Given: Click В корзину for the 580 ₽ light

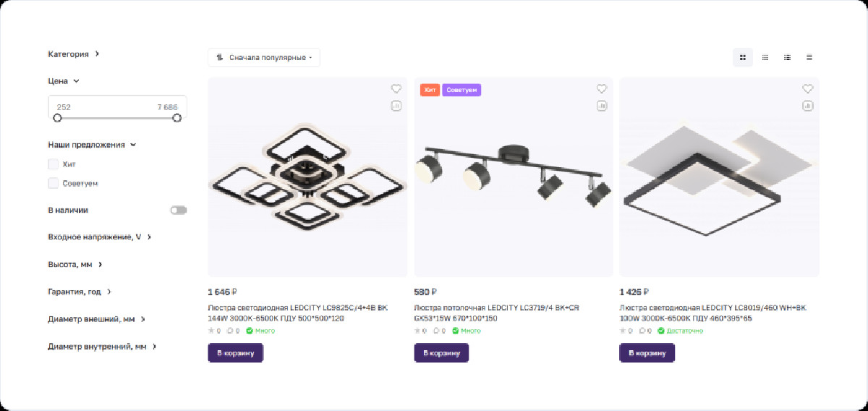Looking at the screenshot, I should coord(441,353).
